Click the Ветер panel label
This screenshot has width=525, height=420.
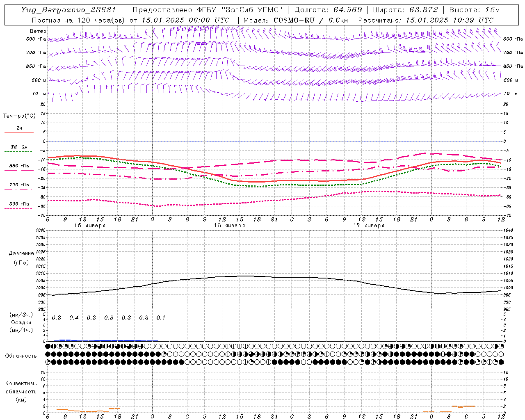(x=38, y=31)
